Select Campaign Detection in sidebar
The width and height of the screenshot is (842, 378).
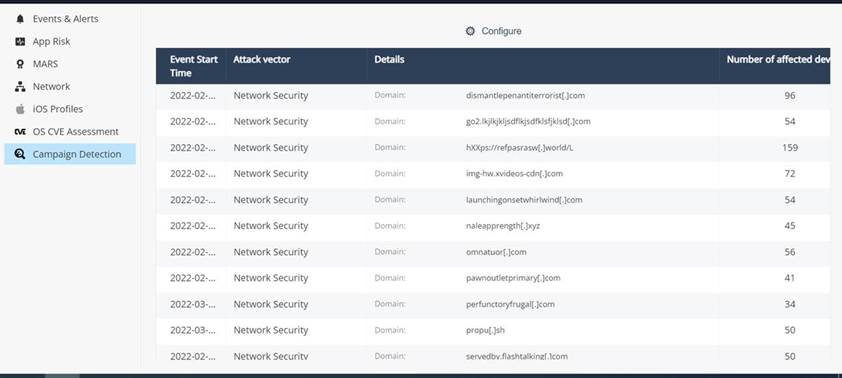77,154
